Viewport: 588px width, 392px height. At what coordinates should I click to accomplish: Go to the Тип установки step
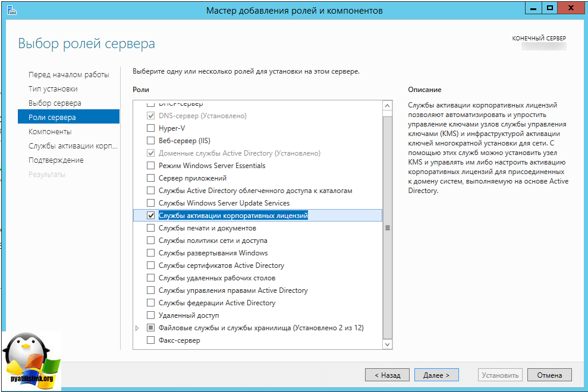coord(53,89)
